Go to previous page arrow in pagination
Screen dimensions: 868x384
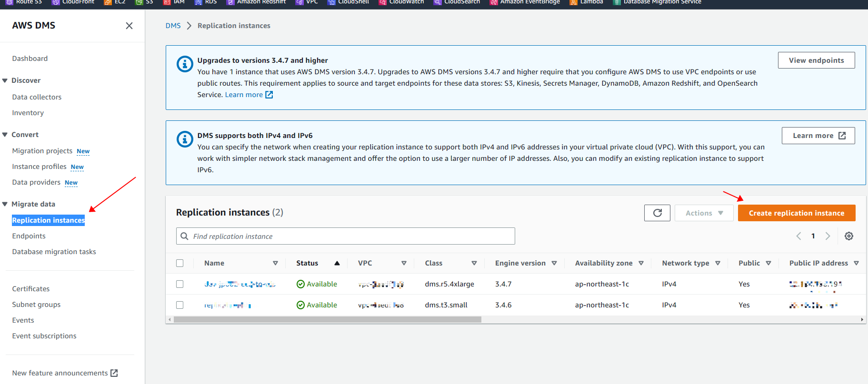(798, 236)
